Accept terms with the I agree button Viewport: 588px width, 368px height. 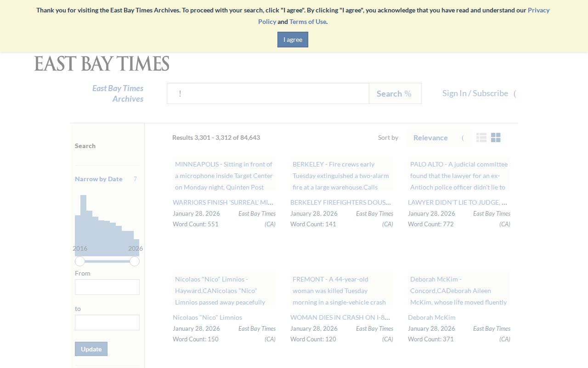(293, 40)
